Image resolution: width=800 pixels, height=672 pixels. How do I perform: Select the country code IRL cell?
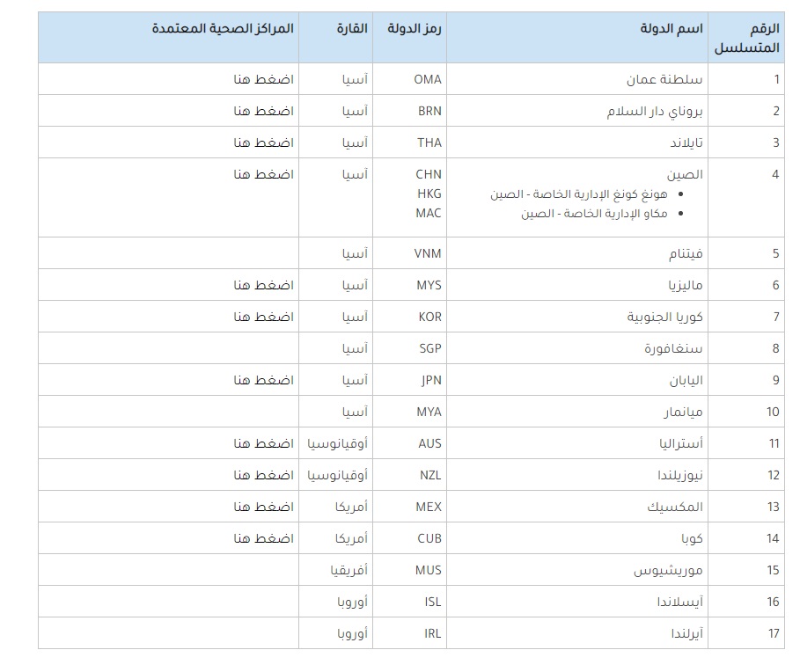click(432, 633)
